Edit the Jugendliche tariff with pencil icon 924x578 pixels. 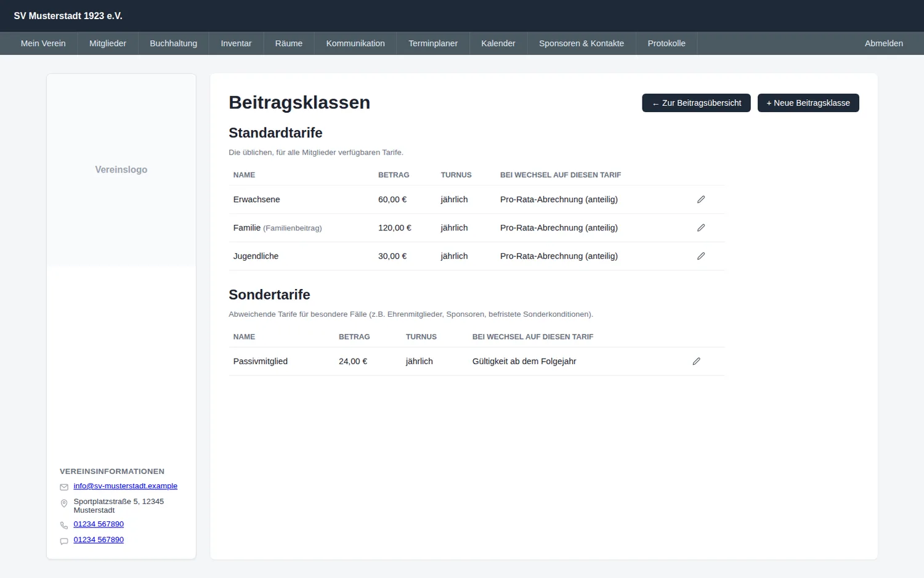[x=700, y=256]
